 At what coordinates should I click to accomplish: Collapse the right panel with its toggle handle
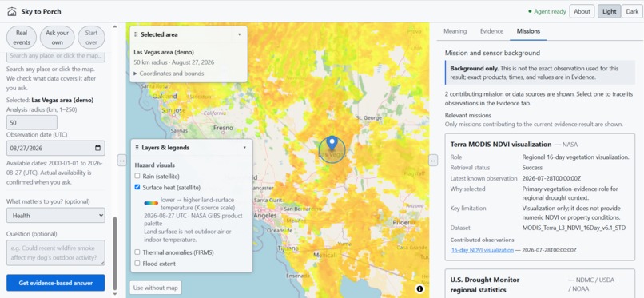(x=433, y=160)
